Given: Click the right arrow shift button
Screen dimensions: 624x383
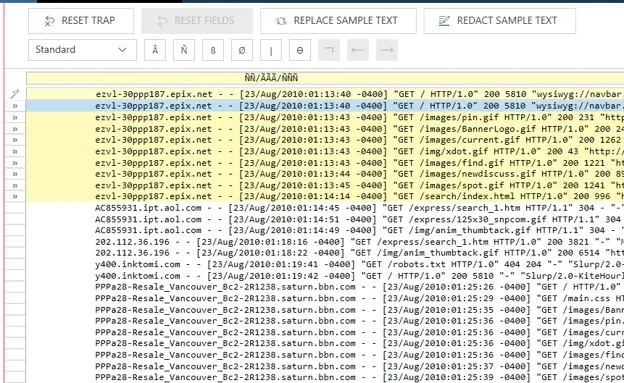Looking at the screenshot, I should pos(387,50).
